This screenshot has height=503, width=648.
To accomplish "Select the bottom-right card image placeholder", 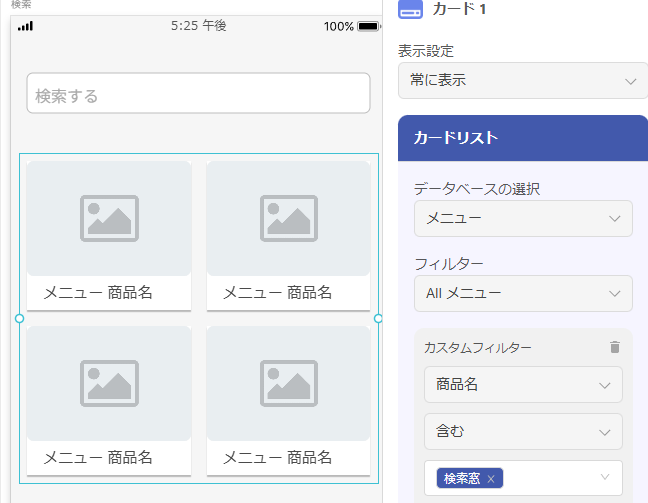I will pos(288,384).
